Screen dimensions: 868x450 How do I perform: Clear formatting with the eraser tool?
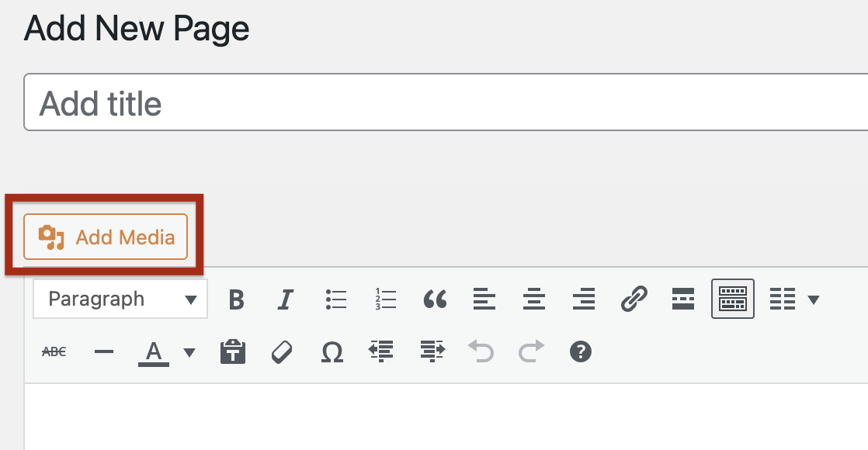point(283,351)
